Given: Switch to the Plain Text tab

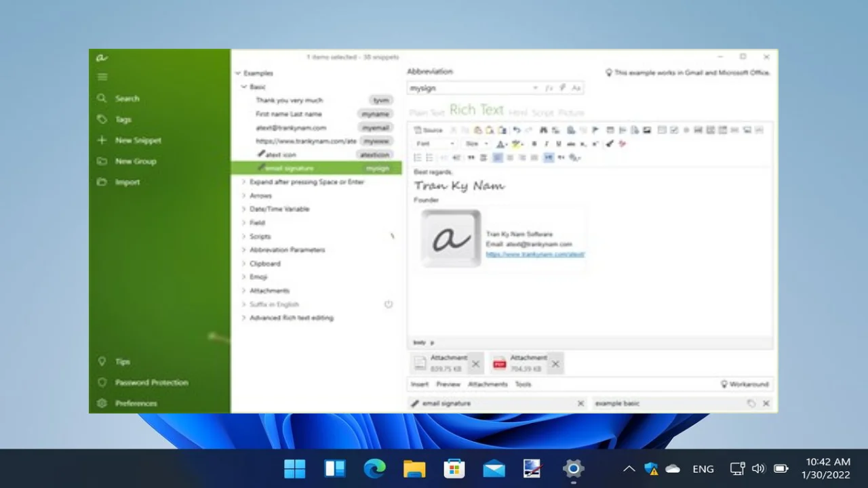Looking at the screenshot, I should pos(427,113).
